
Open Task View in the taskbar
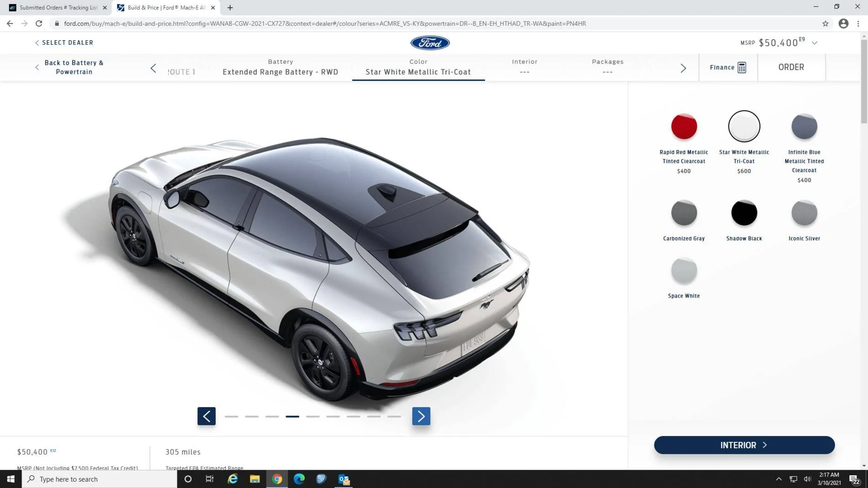pyautogui.click(x=210, y=479)
